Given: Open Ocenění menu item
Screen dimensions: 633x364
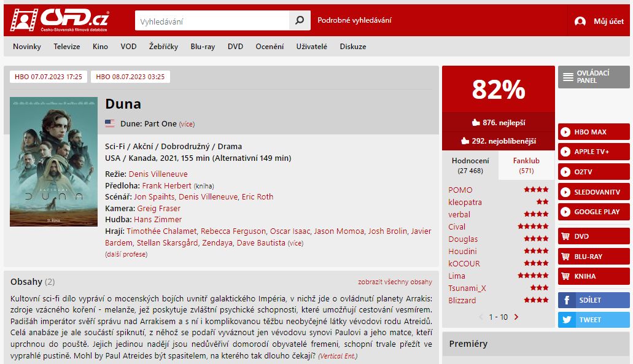Looking at the screenshot, I should [270, 47].
